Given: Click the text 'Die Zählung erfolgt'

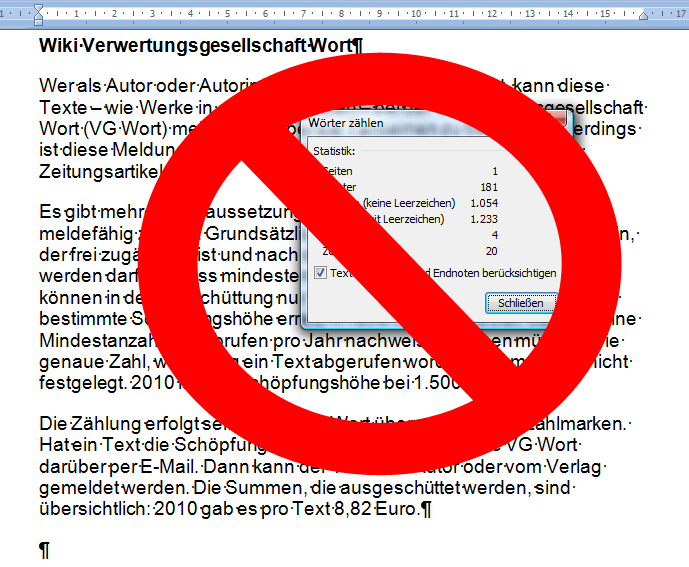Looking at the screenshot, I should click(x=121, y=424).
